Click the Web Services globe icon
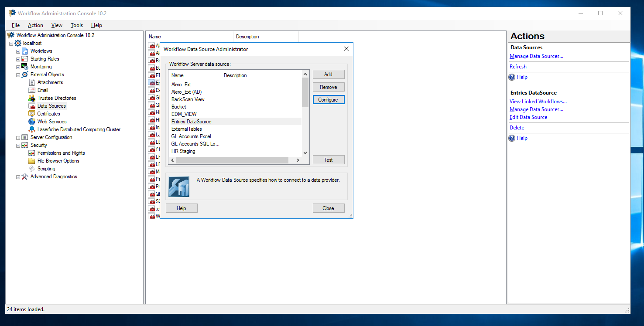 click(32, 122)
